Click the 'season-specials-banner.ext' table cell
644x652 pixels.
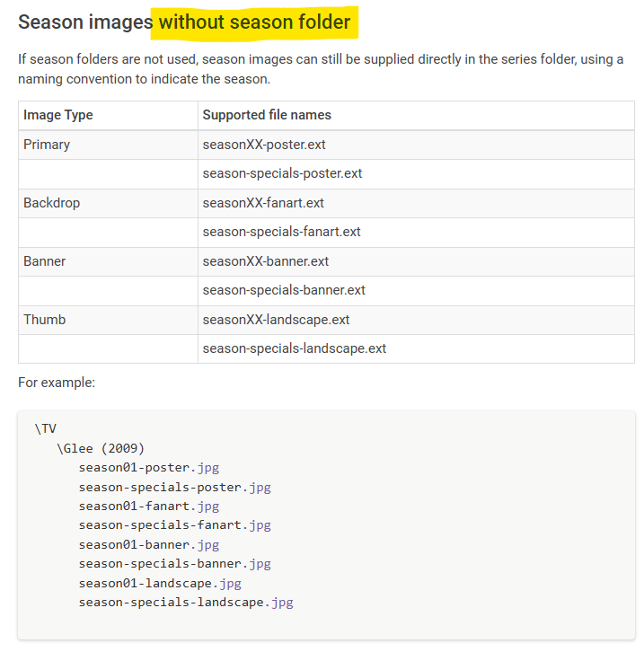(x=284, y=290)
